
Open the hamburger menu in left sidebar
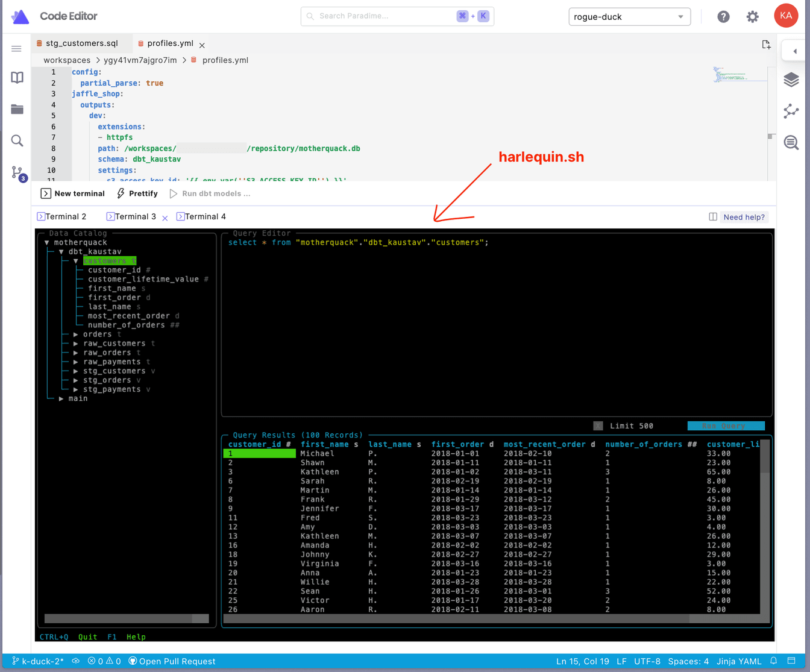click(x=17, y=49)
